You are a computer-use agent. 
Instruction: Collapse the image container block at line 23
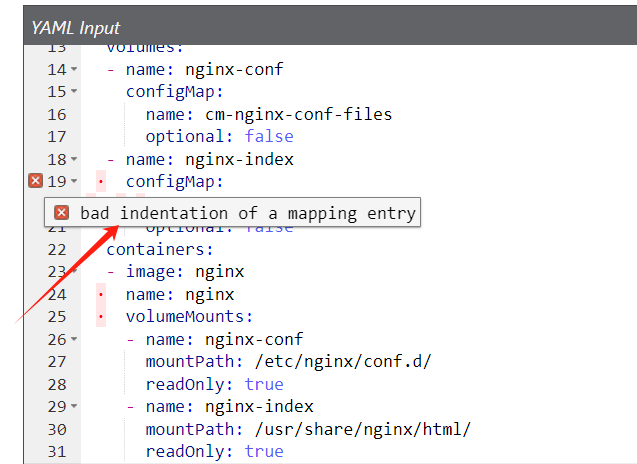point(74,272)
